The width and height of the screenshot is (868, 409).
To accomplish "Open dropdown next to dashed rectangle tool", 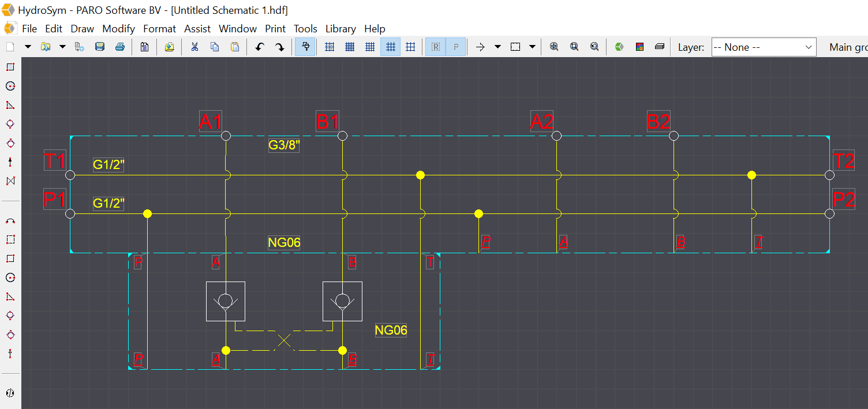I will pyautogui.click(x=532, y=47).
